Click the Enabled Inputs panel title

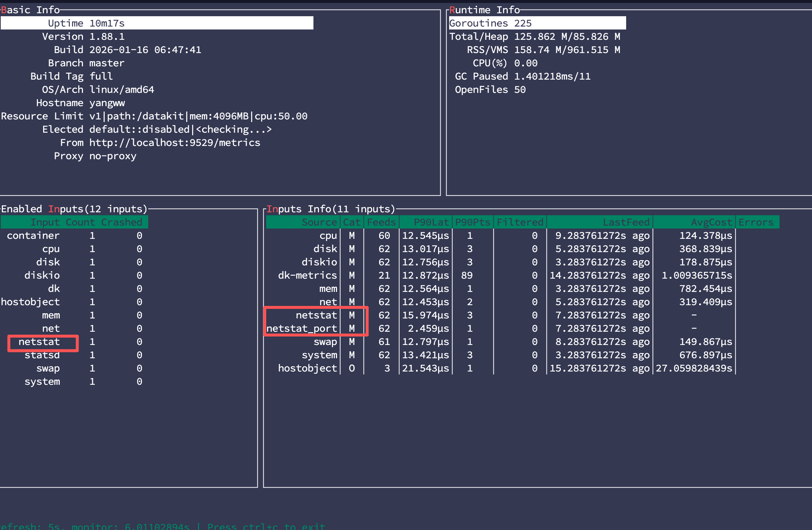click(x=74, y=209)
